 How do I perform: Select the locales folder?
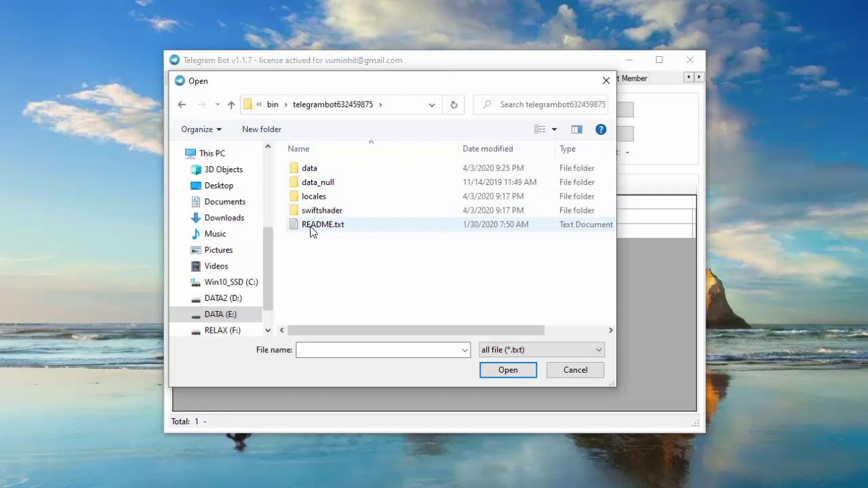313,197
